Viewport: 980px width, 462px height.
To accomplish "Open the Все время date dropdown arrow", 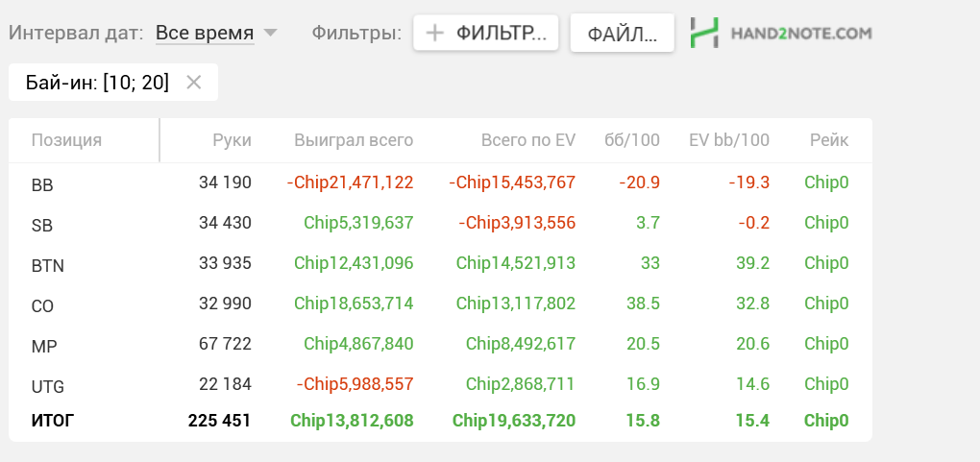I will [270, 33].
